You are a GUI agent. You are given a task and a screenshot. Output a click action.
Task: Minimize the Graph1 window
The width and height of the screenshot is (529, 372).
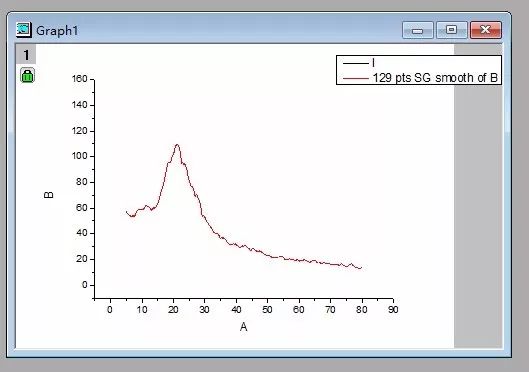418,30
